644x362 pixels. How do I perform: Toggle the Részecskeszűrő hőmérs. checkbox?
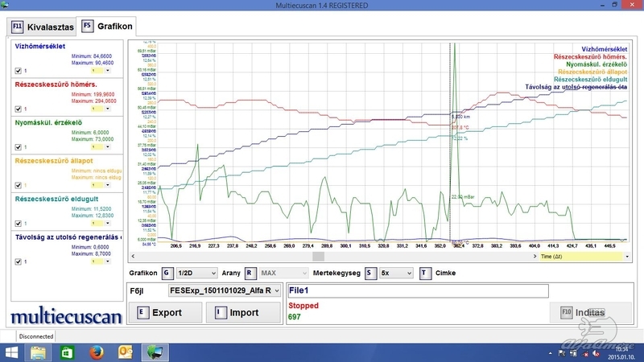(x=19, y=109)
